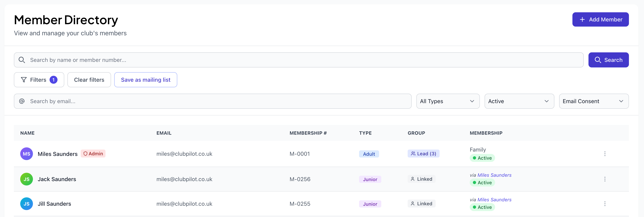Image resolution: width=644 pixels, height=217 pixels.
Task: Click the NAME column header
Action: click(x=28, y=133)
